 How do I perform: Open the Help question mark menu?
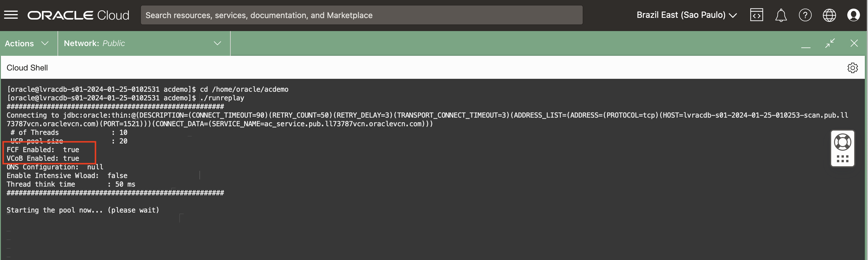coord(805,15)
